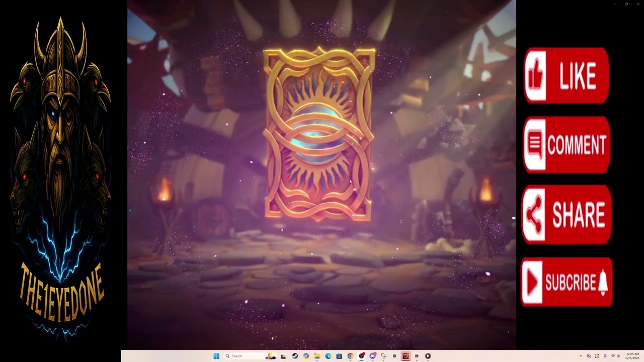Open File Explorer from the taskbar
The width and height of the screenshot is (644, 362).
point(317,356)
